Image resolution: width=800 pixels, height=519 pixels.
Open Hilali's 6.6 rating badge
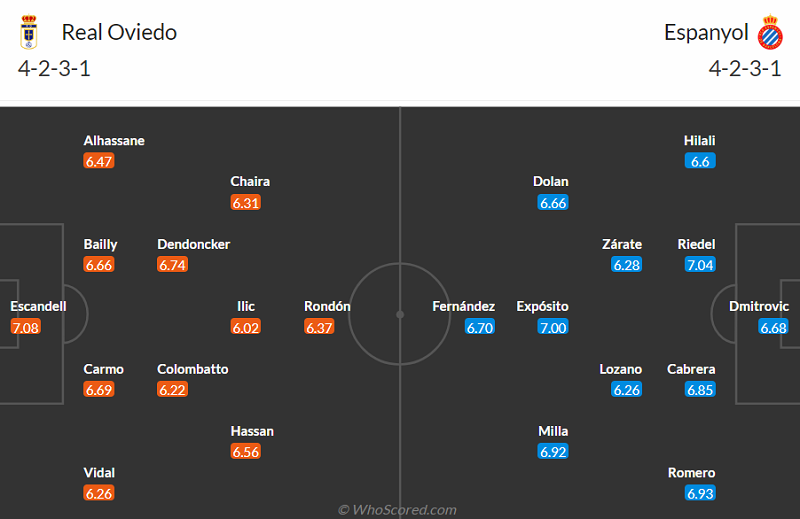coord(699,161)
